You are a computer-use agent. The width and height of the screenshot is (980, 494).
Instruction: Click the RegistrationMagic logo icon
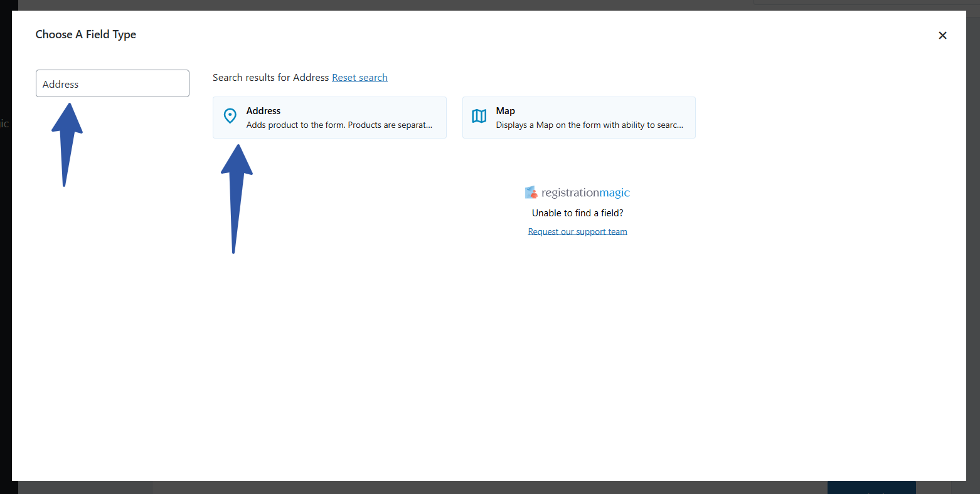pyautogui.click(x=531, y=192)
